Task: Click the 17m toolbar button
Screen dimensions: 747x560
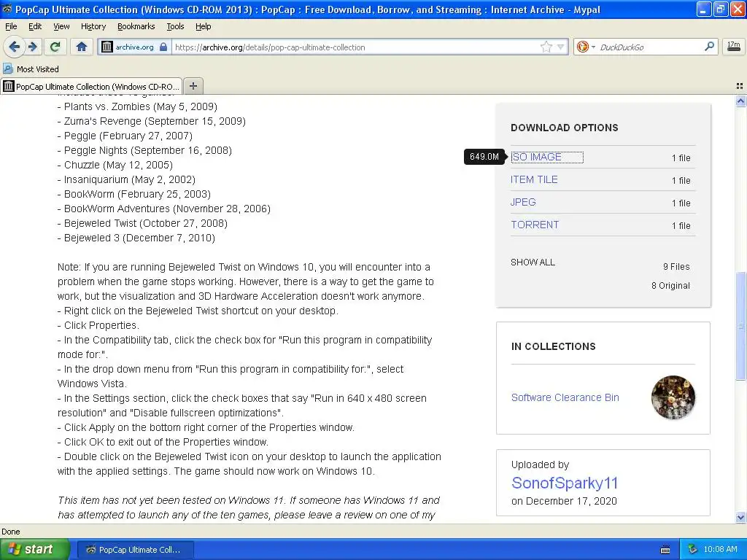Action: (x=734, y=47)
